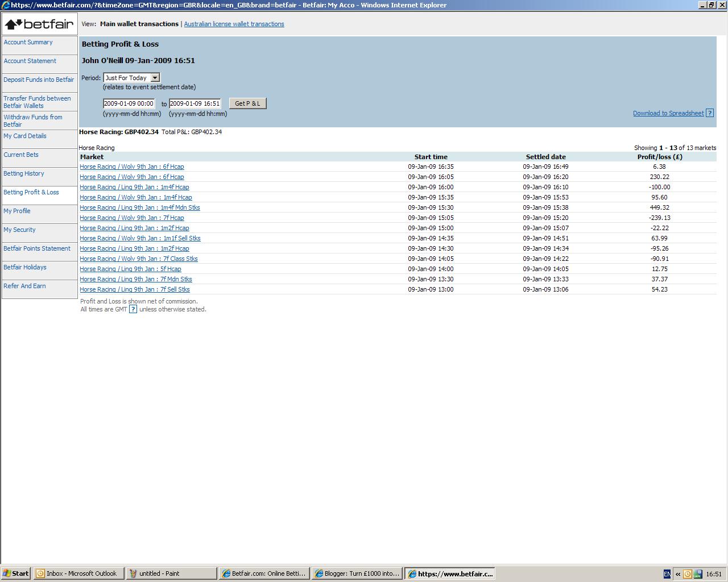Open Wolv 7f Hcap market link
This screenshot has width=728, height=582.
(x=132, y=218)
